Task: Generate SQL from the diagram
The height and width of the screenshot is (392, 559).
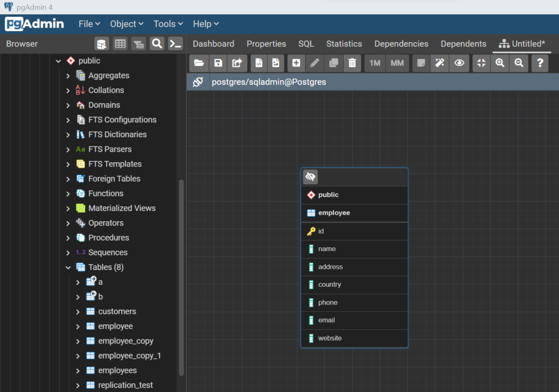Action: 258,63
